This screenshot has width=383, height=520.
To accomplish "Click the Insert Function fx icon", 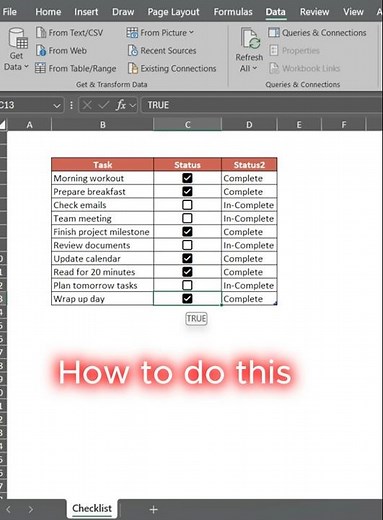I will [x=121, y=105].
